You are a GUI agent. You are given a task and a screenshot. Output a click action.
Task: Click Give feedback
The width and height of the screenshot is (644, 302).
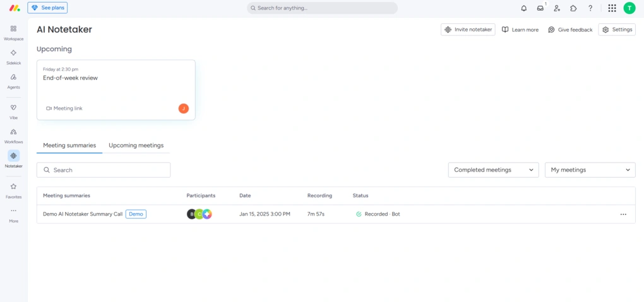tap(571, 30)
